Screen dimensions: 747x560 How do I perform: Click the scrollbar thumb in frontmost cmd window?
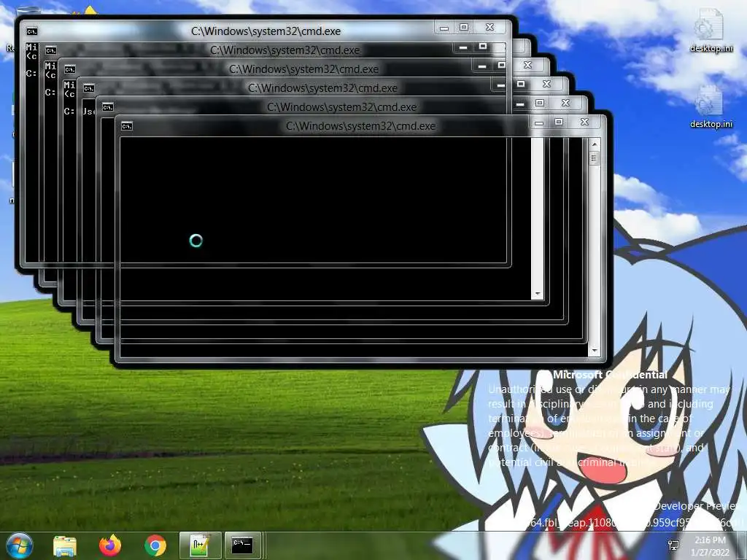tap(594, 158)
